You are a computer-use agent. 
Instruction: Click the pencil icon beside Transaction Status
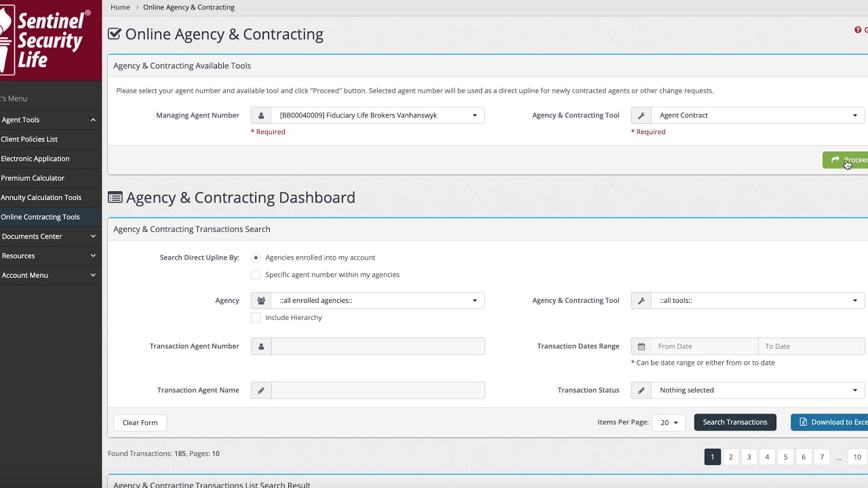pos(641,390)
